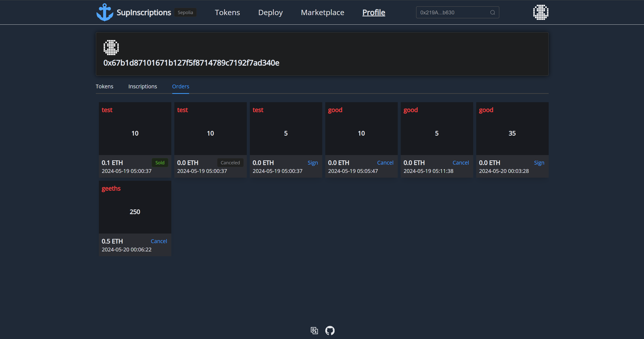Go to the Deploy page
Image resolution: width=644 pixels, height=339 pixels.
pyautogui.click(x=270, y=12)
